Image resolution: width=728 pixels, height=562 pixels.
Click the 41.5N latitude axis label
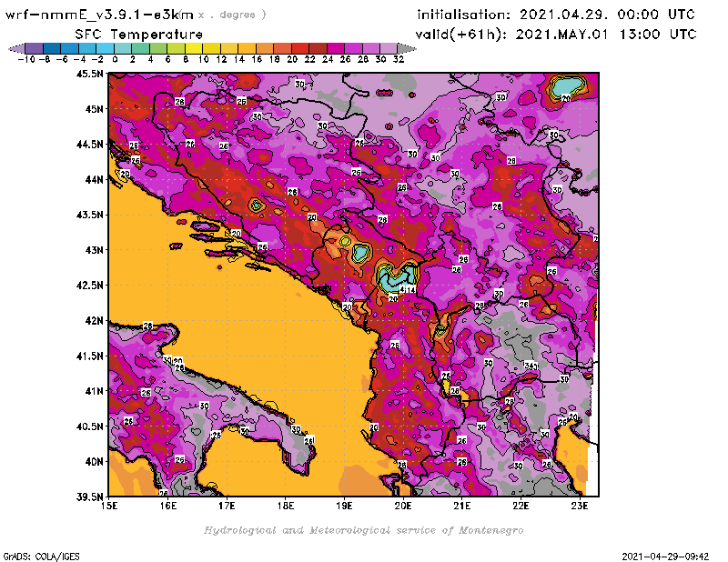coord(89,356)
